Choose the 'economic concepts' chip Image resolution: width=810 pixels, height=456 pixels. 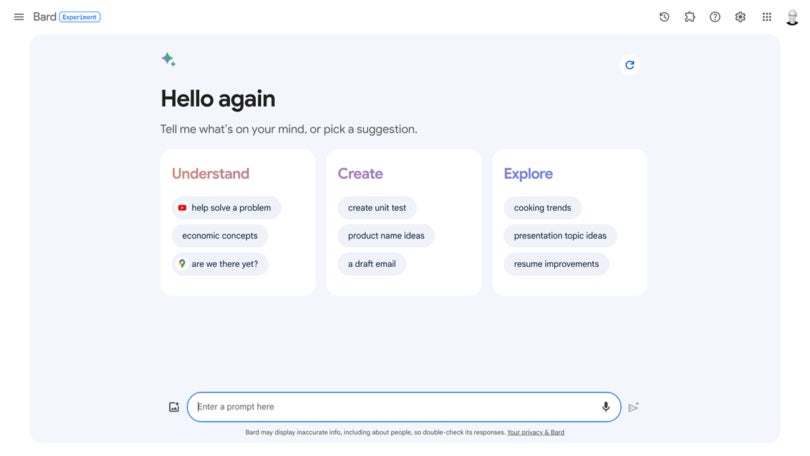(x=220, y=235)
